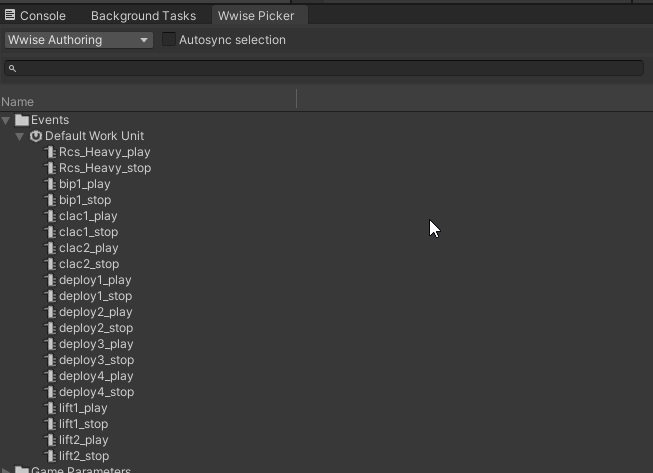Focus the Wwise Picker search field

click(x=324, y=68)
